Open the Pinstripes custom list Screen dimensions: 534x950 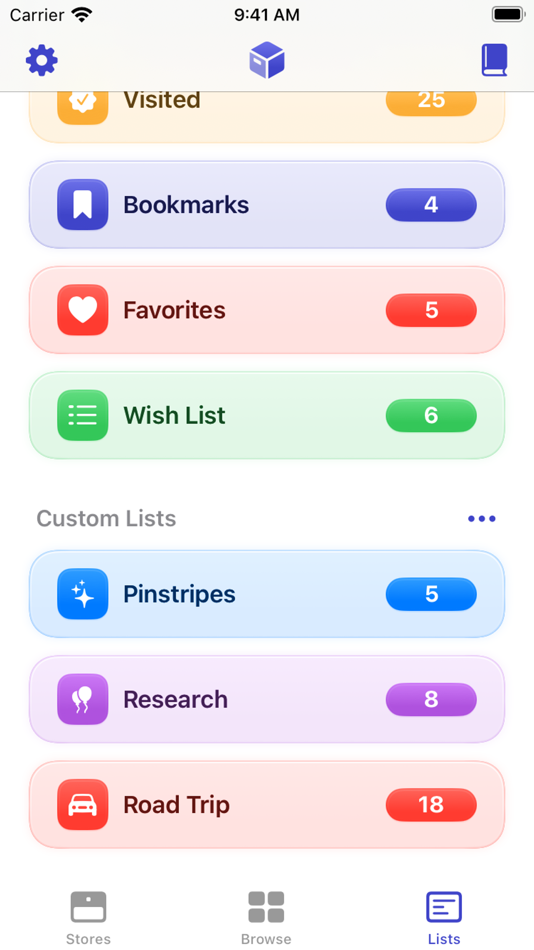point(267,594)
